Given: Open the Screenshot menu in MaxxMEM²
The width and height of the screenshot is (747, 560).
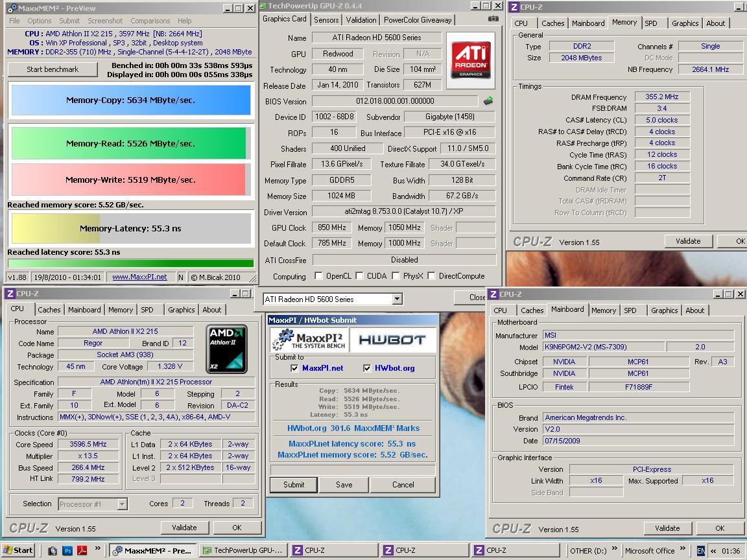Looking at the screenshot, I should [105, 21].
